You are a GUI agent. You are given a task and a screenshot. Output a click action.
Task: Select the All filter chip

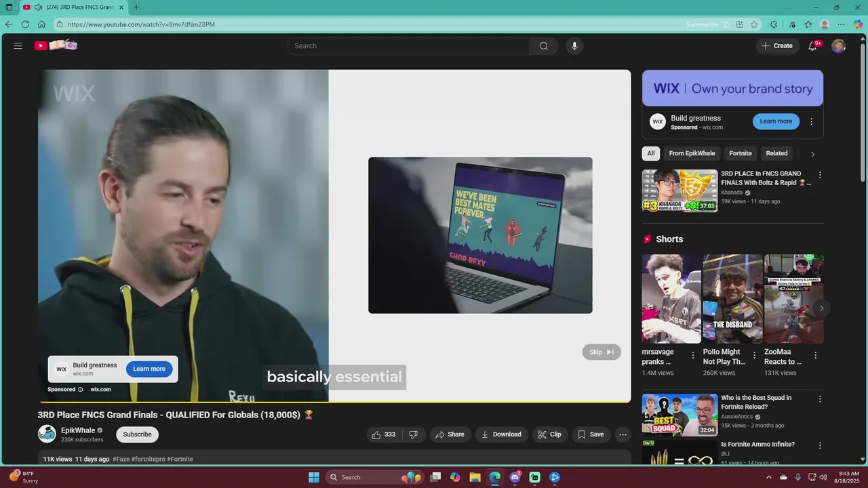[651, 153]
